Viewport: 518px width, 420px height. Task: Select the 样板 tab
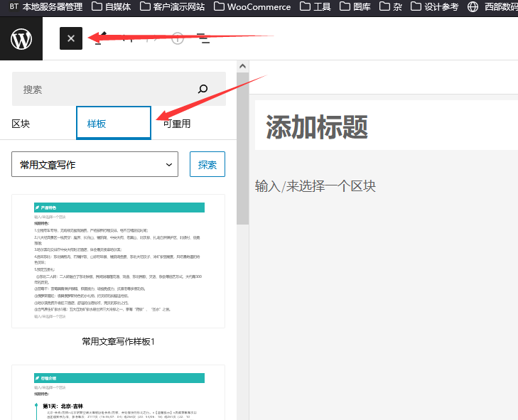[x=114, y=123]
